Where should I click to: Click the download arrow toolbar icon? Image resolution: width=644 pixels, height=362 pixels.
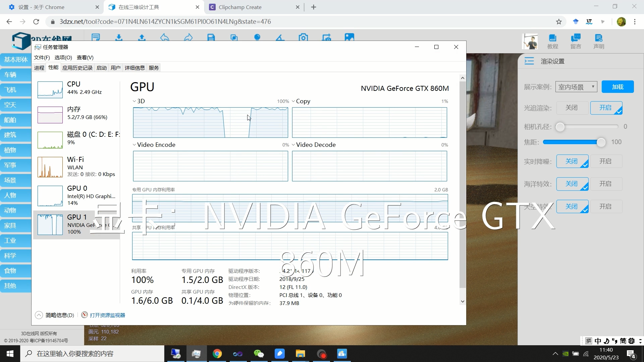click(119, 37)
